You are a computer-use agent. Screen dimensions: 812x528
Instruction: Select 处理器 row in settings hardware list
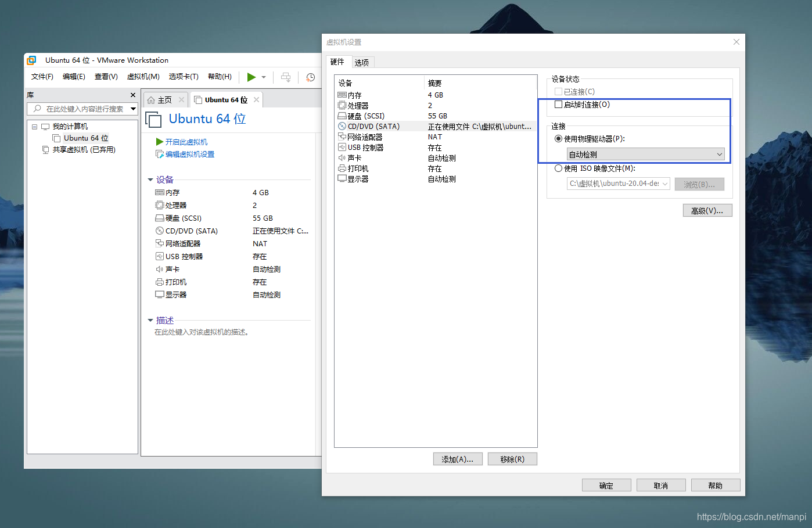(x=436, y=106)
